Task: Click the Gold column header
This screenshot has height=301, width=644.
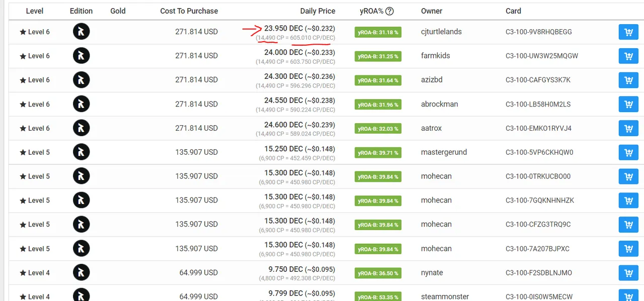Action: tap(118, 11)
